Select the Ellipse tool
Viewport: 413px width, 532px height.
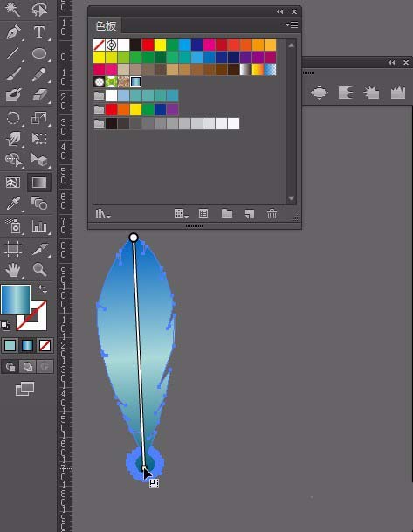point(39,53)
